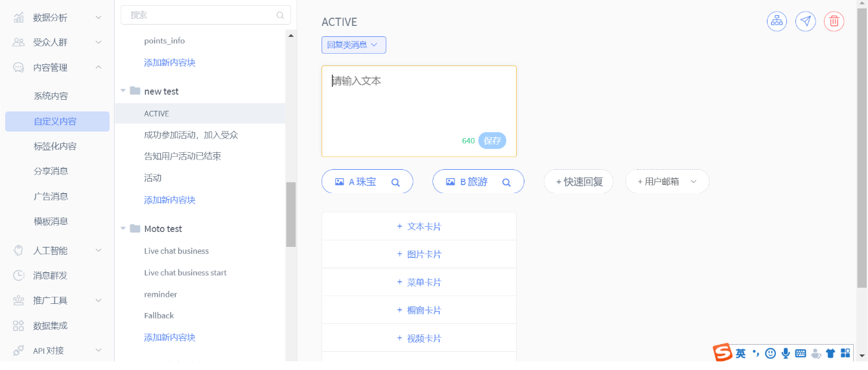Click the Sogou microphone tray icon
The height and width of the screenshot is (370, 868).
(786, 353)
